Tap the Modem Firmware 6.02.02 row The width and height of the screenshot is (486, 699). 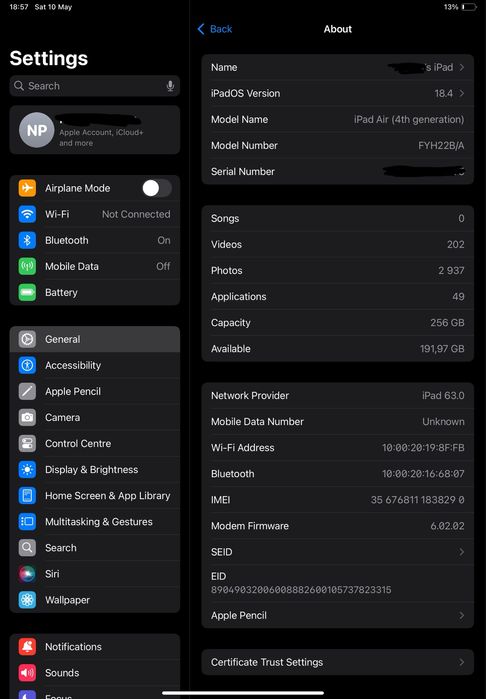[338, 526]
